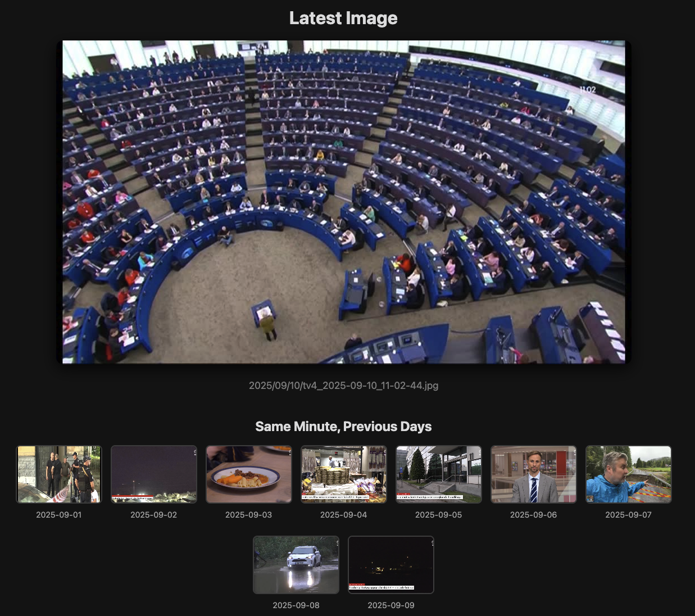This screenshot has height=616, width=695.
Task: Click the 2025-09-04 date label
Action: [344, 515]
